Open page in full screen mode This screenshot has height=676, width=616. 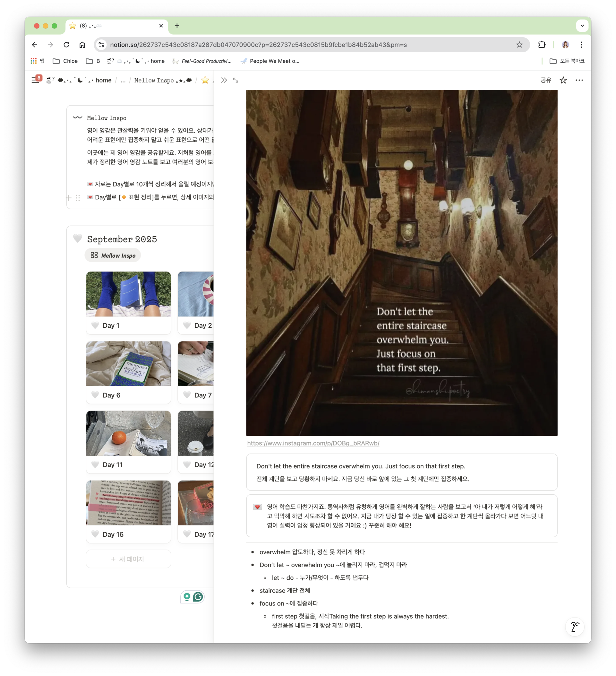235,80
